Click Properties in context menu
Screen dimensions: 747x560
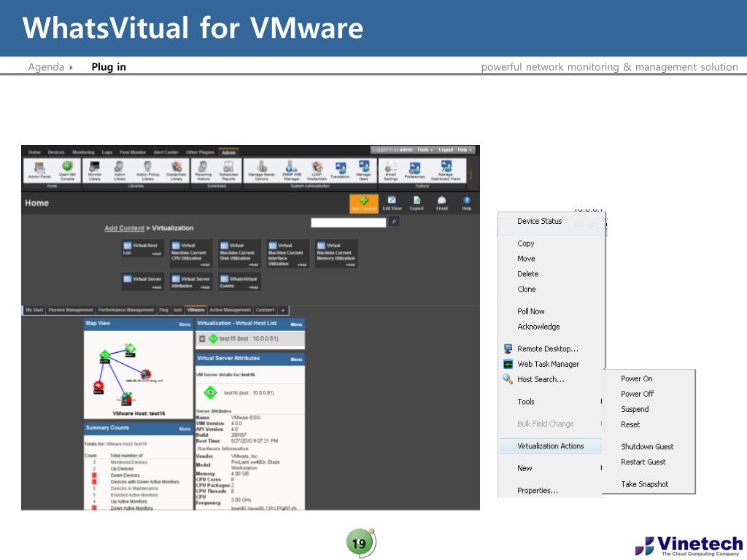[538, 491]
